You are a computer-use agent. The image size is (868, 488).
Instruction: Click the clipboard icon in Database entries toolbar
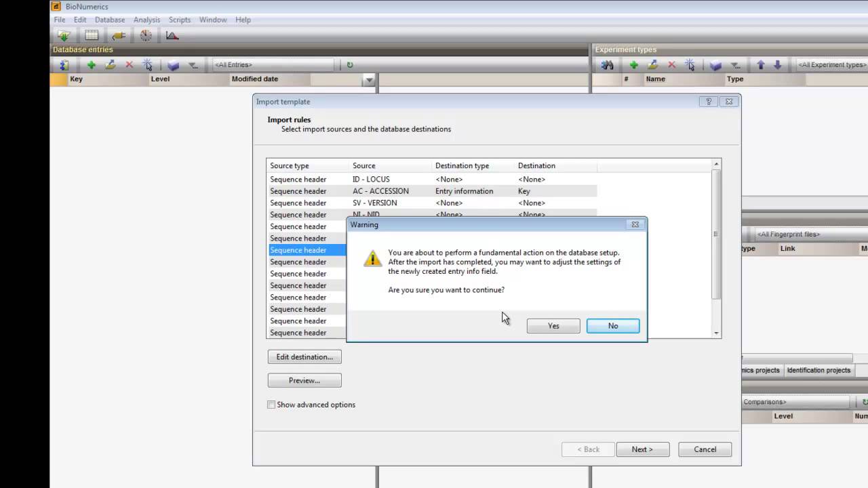[64, 65]
